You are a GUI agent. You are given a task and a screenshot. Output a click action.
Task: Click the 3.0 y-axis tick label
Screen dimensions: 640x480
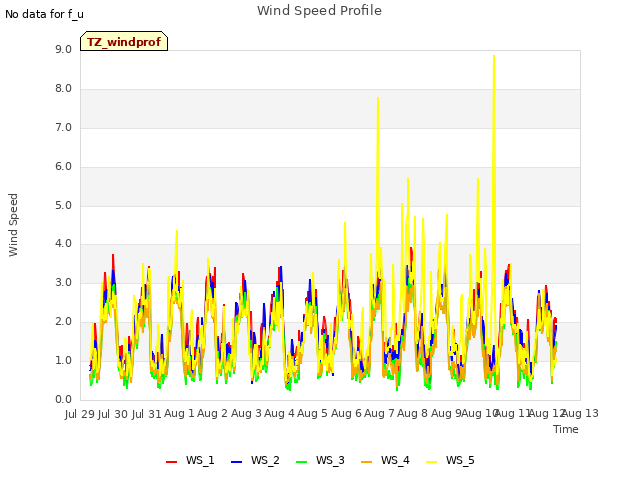coord(63,282)
